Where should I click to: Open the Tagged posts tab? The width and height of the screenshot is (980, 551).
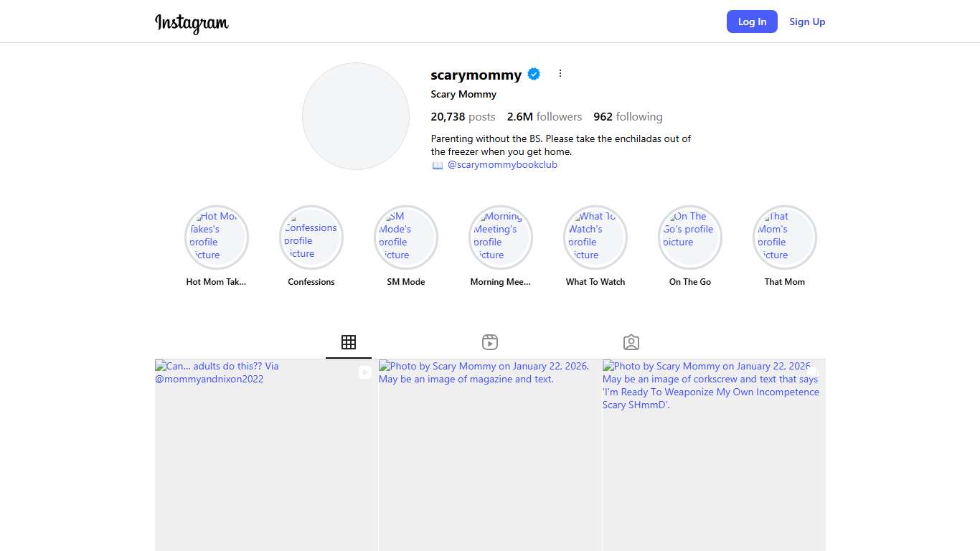coord(631,342)
